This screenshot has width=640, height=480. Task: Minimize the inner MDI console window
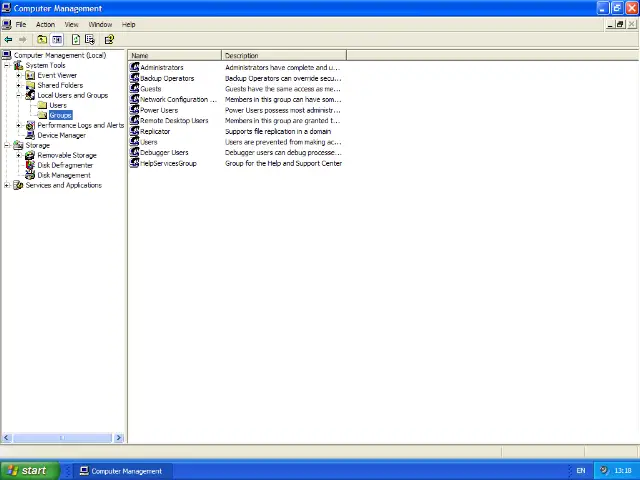tap(610, 24)
